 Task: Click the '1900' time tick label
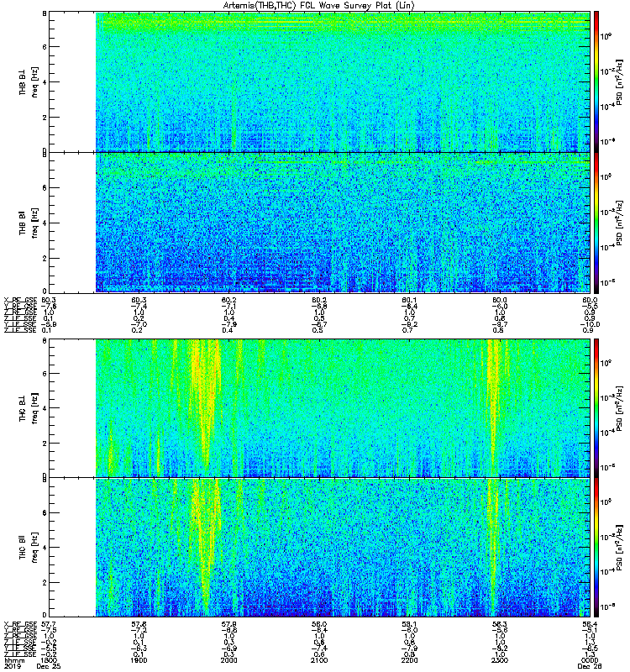tap(139, 660)
